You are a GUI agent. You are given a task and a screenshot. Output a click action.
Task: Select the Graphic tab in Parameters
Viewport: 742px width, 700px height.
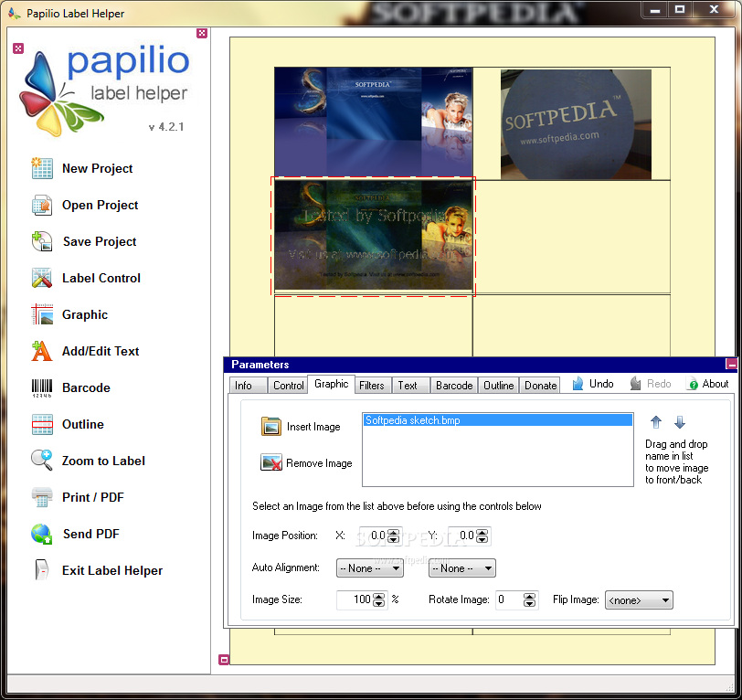pos(331,384)
